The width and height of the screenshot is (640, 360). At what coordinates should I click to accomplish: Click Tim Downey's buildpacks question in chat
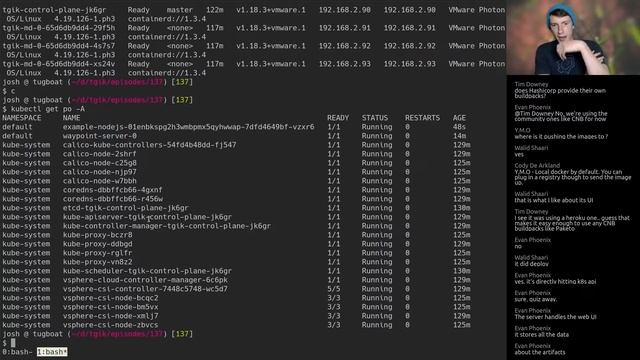[560, 93]
